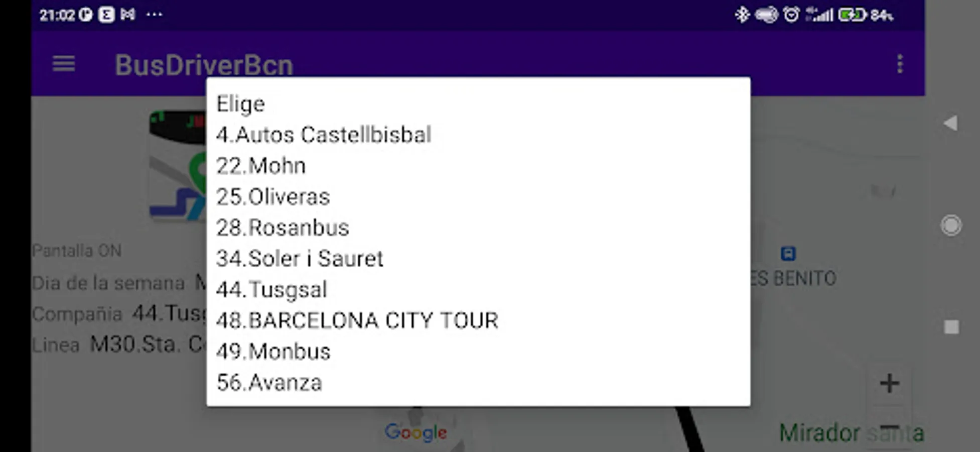Tap the Android home circle button

(951, 225)
